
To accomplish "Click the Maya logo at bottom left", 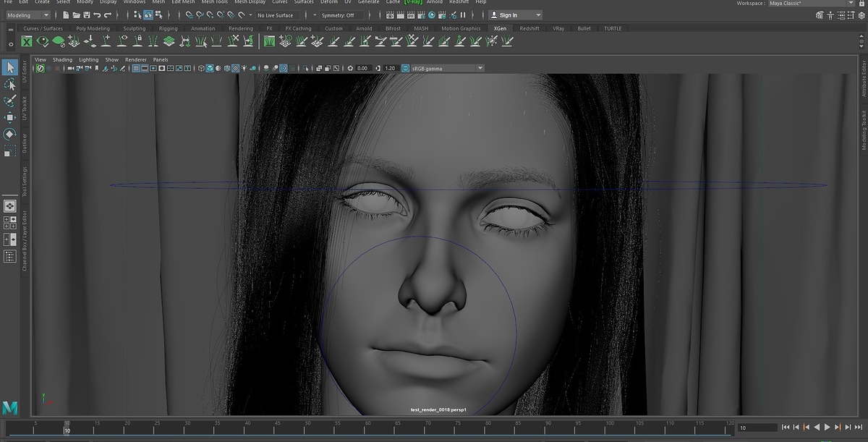I will 10,408.
